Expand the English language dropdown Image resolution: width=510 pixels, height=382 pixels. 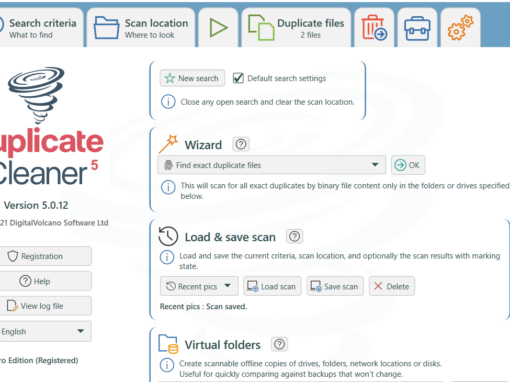point(45,331)
